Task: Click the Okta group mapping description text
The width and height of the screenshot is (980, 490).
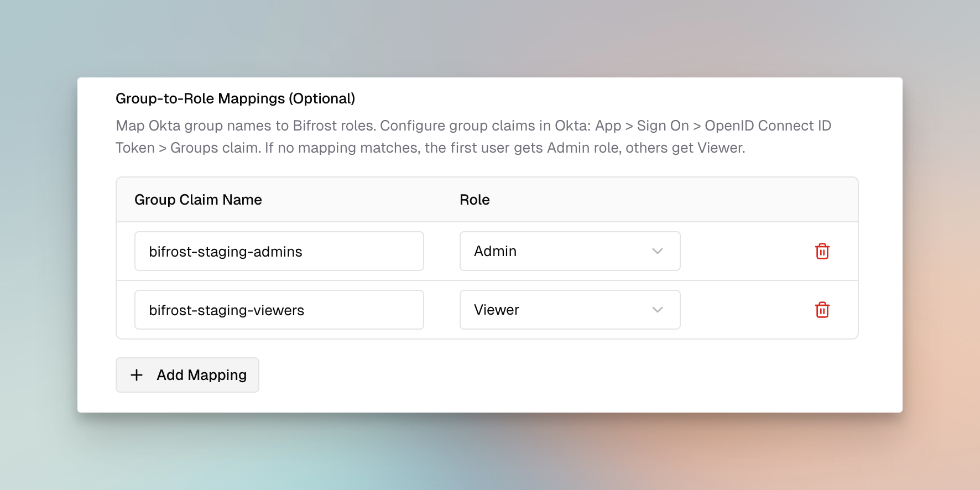Action: (x=473, y=137)
